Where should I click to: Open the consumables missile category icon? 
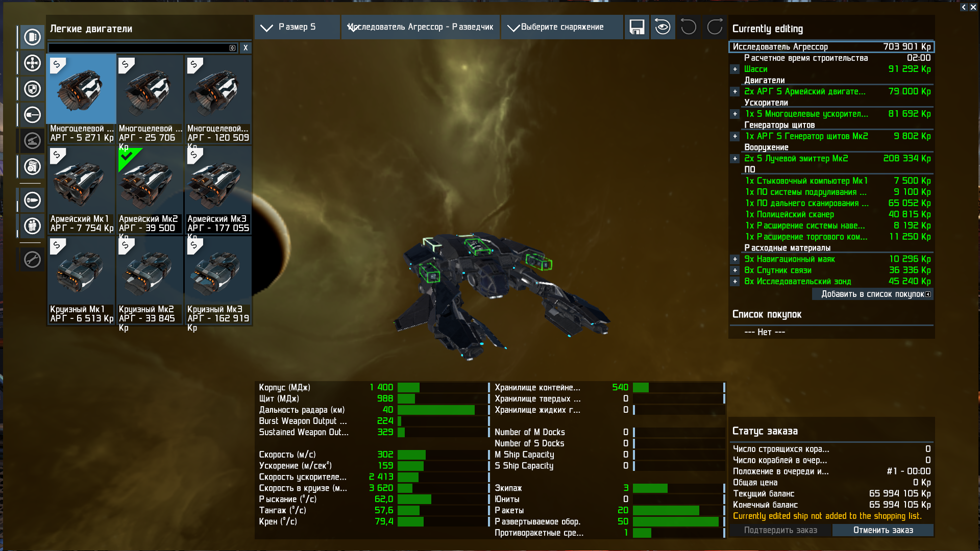[x=32, y=200]
